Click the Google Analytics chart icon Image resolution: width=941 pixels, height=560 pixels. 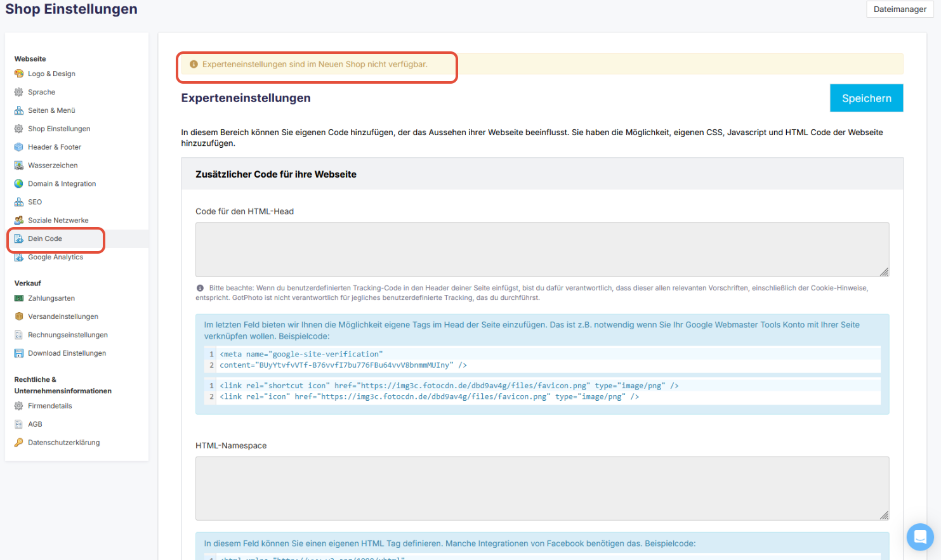[x=19, y=257]
